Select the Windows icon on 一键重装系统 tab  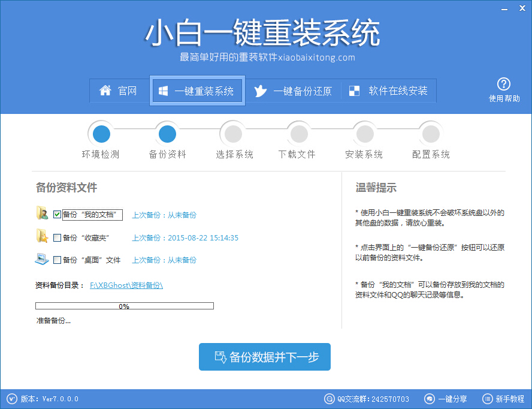(162, 91)
